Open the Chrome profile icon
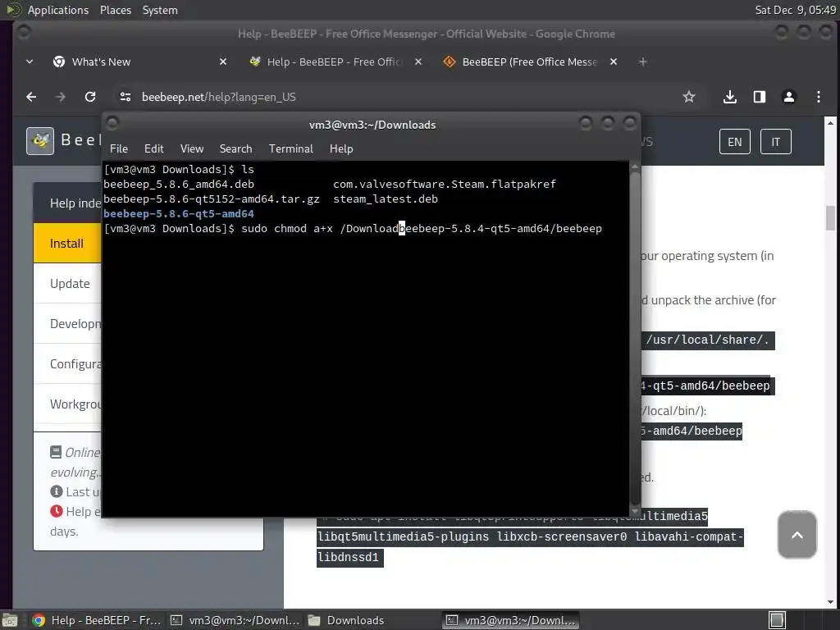The width and height of the screenshot is (840, 630). click(788, 97)
